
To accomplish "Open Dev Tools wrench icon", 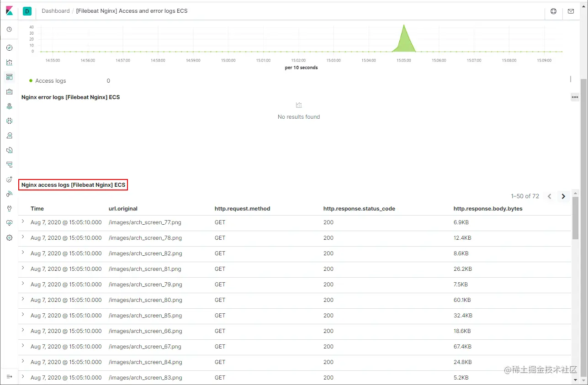I will (9, 209).
